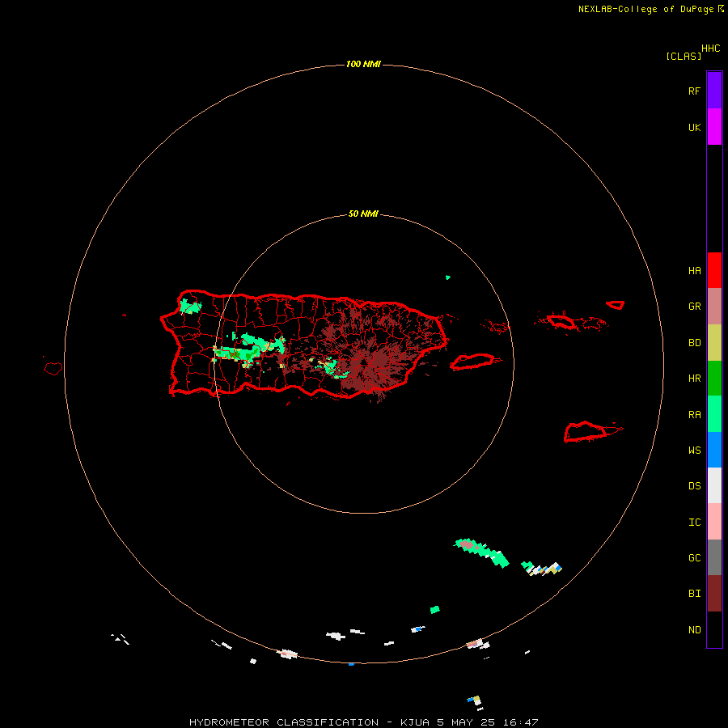Click the UK magenta legend swatch
Viewport: 728px width, 728px height.
714,127
